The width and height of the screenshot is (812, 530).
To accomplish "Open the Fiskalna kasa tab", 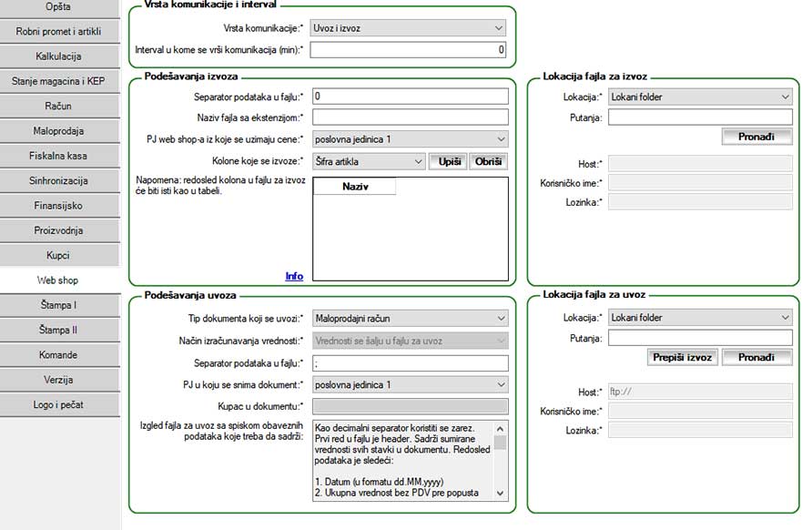I will [x=59, y=156].
